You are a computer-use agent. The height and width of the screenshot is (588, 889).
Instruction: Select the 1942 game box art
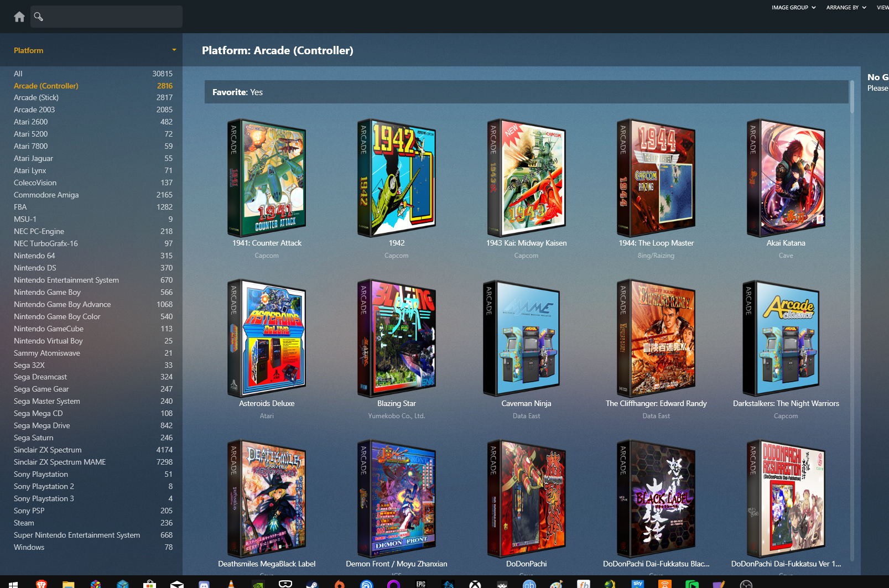(x=397, y=178)
